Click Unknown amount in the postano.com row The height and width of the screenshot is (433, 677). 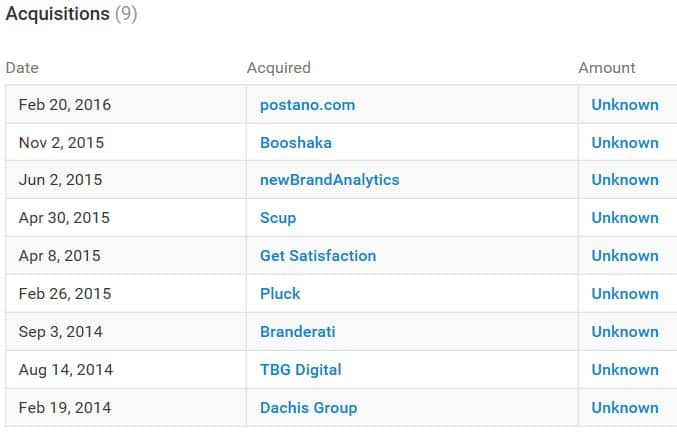click(624, 105)
